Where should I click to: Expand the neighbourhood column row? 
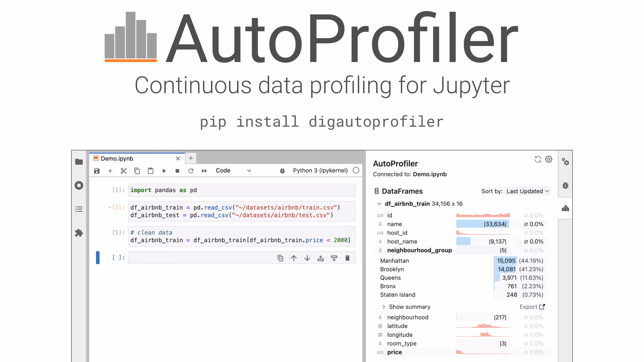[462, 317]
